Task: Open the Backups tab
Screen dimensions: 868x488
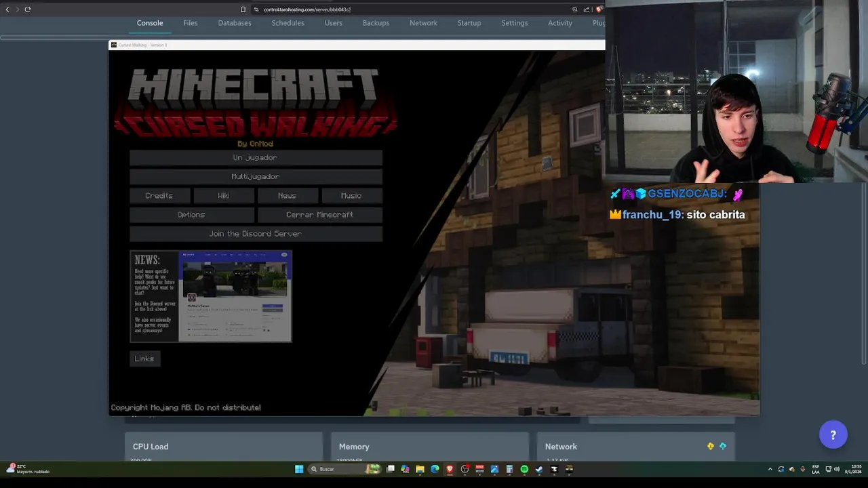Action: (376, 23)
